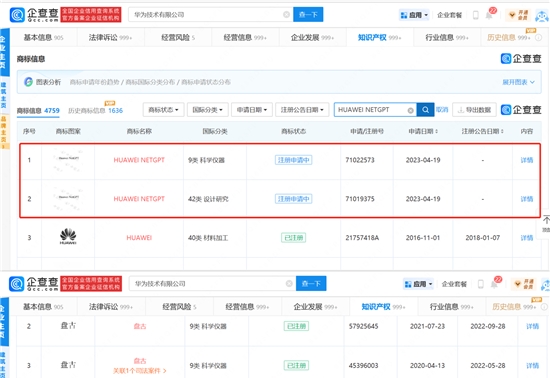This screenshot has height=378, width=550.
Task: Open the 应用 dropdown in upper header
Action: [x=414, y=15]
